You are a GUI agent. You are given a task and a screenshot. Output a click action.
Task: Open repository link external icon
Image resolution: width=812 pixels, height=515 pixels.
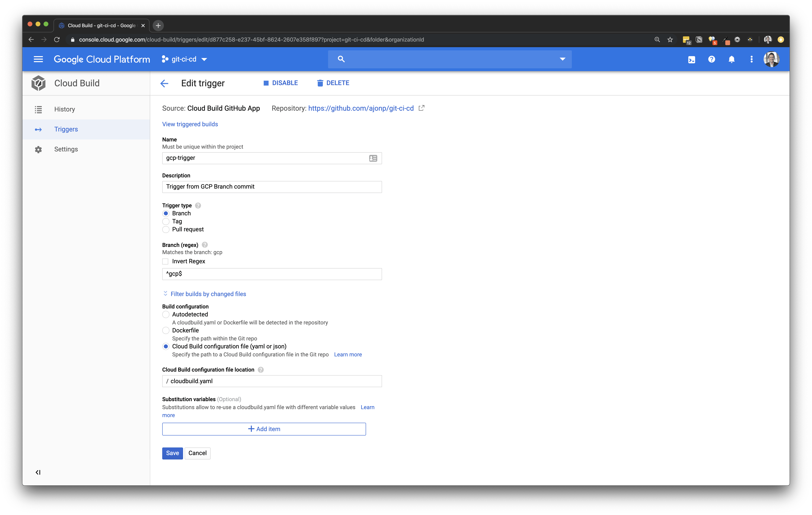coord(421,108)
